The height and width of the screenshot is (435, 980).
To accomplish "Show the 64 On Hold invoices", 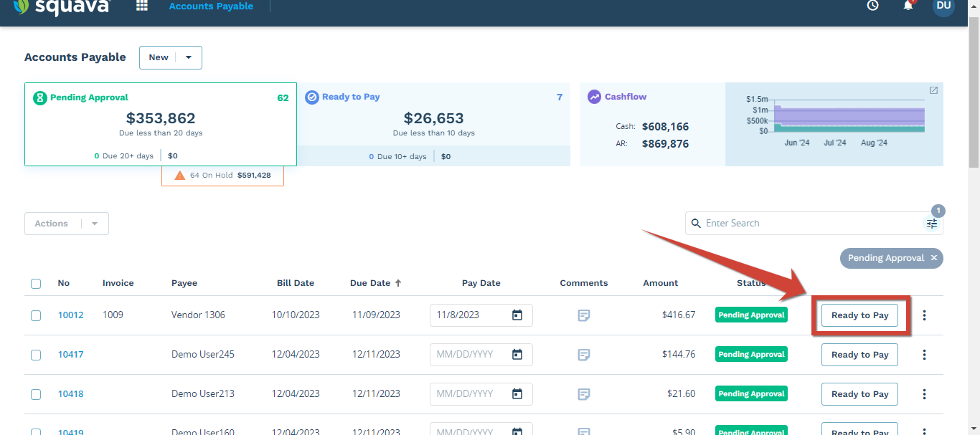I will [222, 176].
